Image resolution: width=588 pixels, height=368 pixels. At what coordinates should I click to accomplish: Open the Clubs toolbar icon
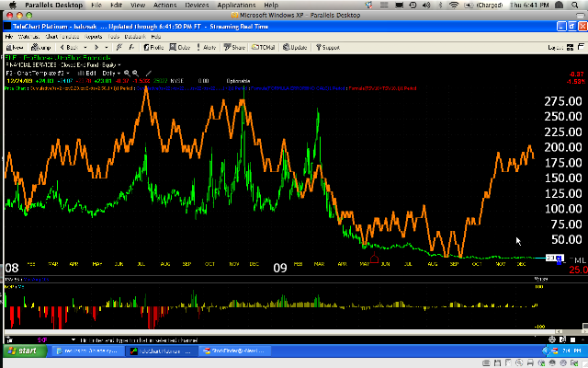(x=180, y=47)
